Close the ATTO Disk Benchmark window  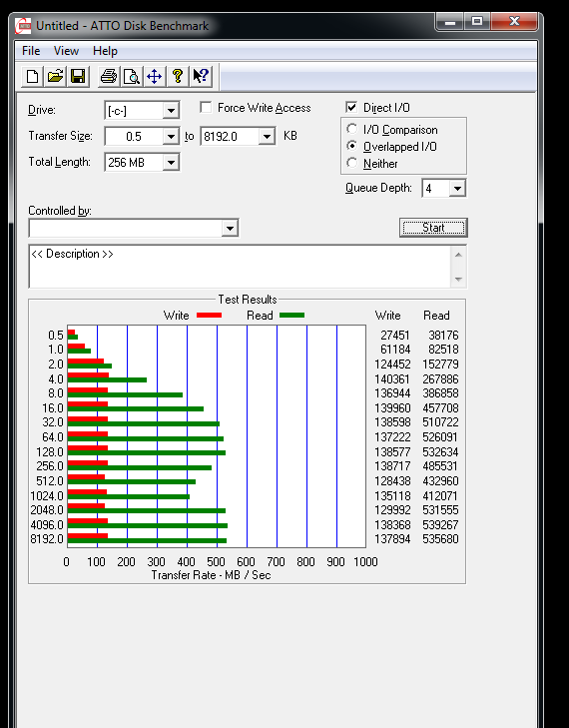pyautogui.click(x=514, y=21)
